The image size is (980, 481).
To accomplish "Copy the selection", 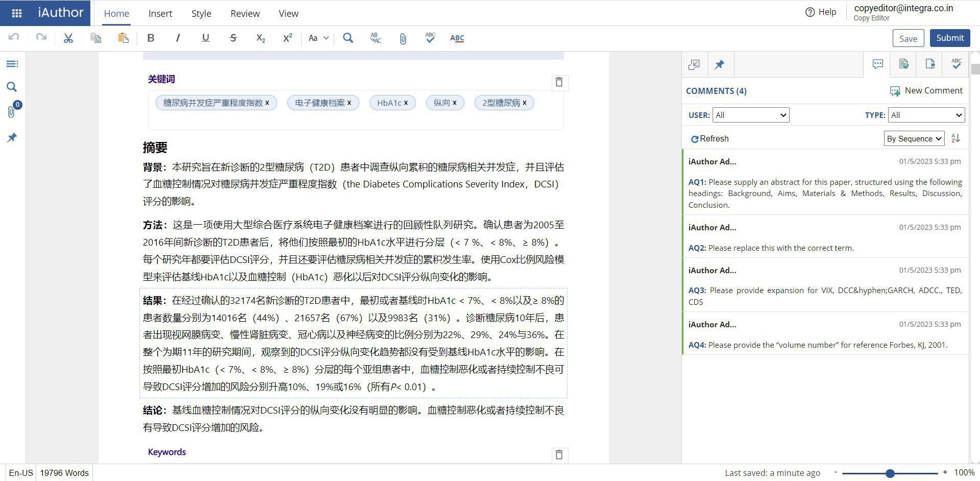I will coord(95,38).
